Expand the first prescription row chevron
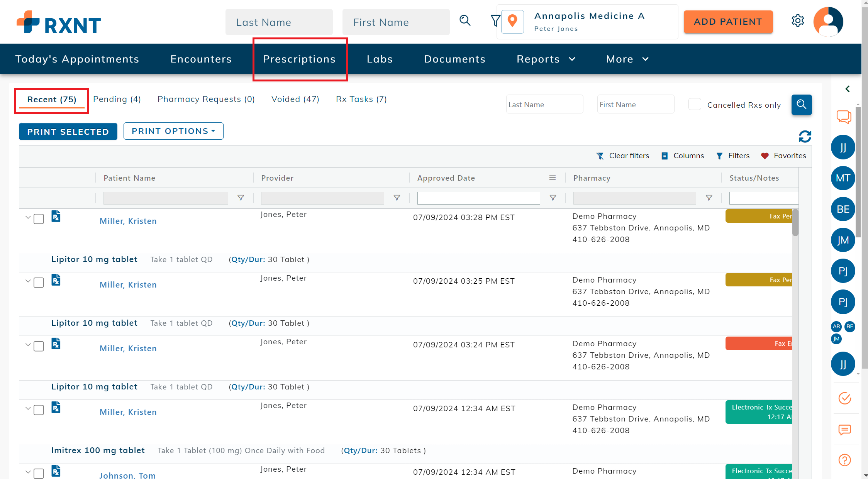The height and width of the screenshot is (479, 868). (28, 217)
